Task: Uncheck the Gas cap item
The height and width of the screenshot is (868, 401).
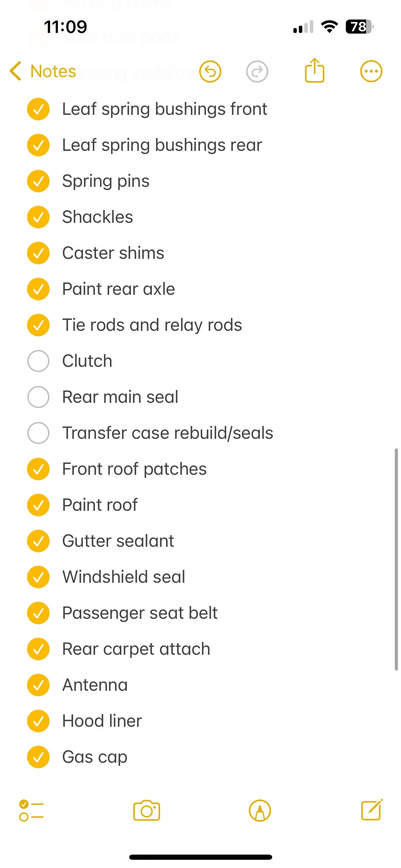Action: point(38,757)
